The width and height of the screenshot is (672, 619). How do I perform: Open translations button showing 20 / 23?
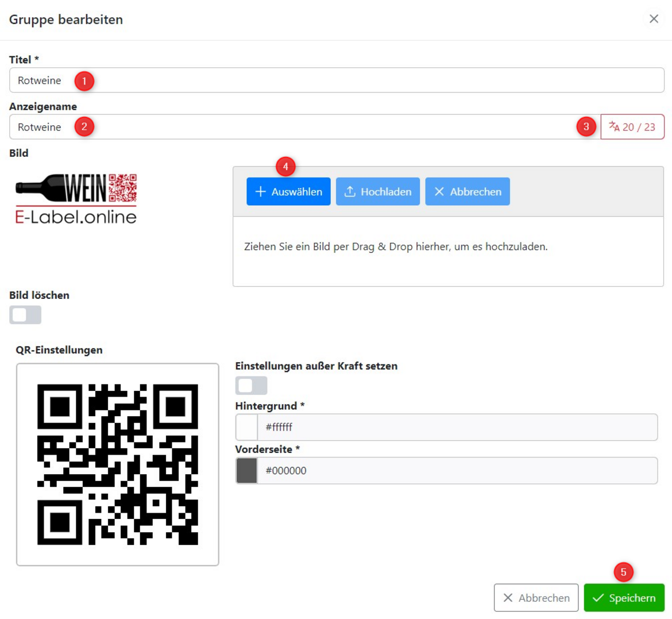(x=632, y=127)
